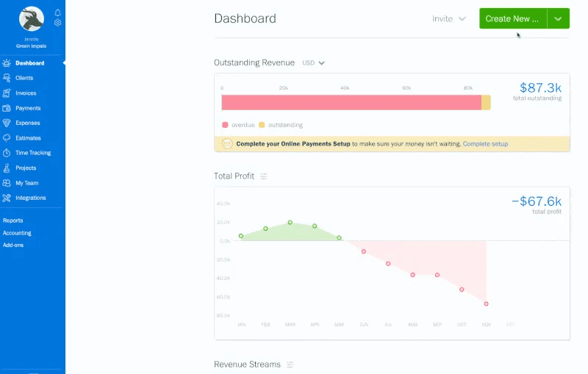
Task: Click the Green Impala profile avatar
Action: 31,19
